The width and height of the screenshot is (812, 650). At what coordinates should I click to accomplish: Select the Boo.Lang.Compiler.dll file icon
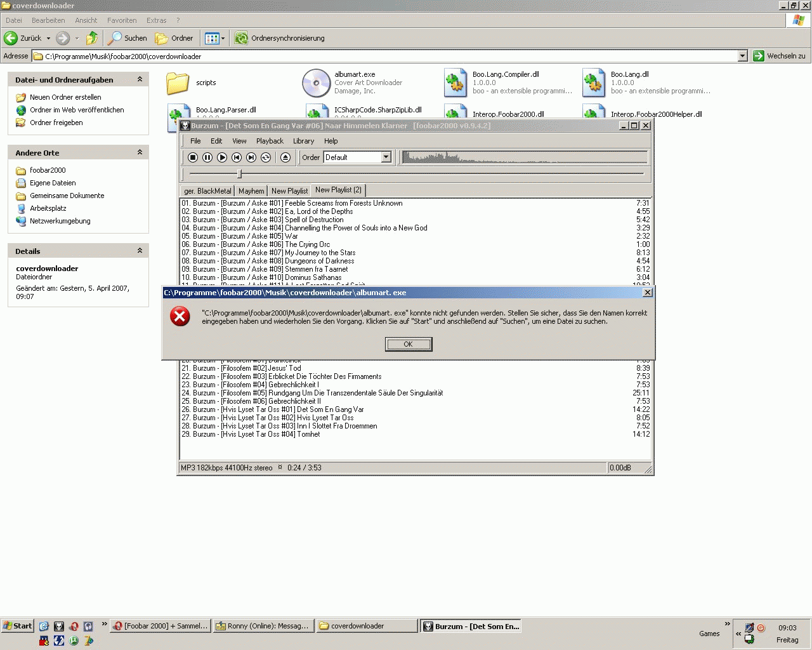455,83
